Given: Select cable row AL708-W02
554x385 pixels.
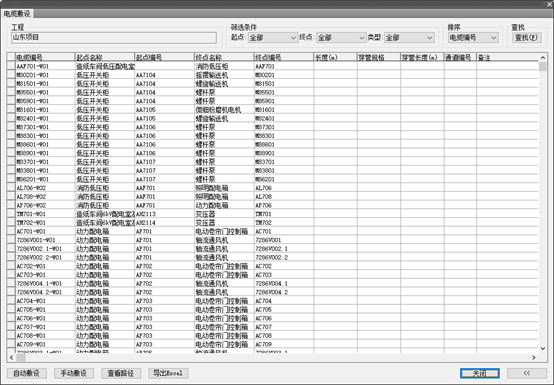Looking at the screenshot, I should 272,196.
